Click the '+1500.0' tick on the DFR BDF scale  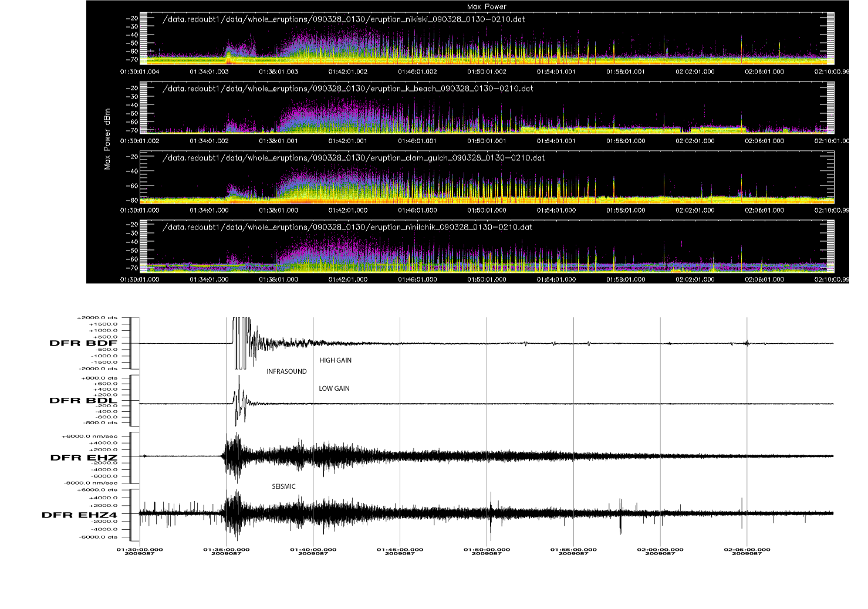pyautogui.click(x=103, y=324)
